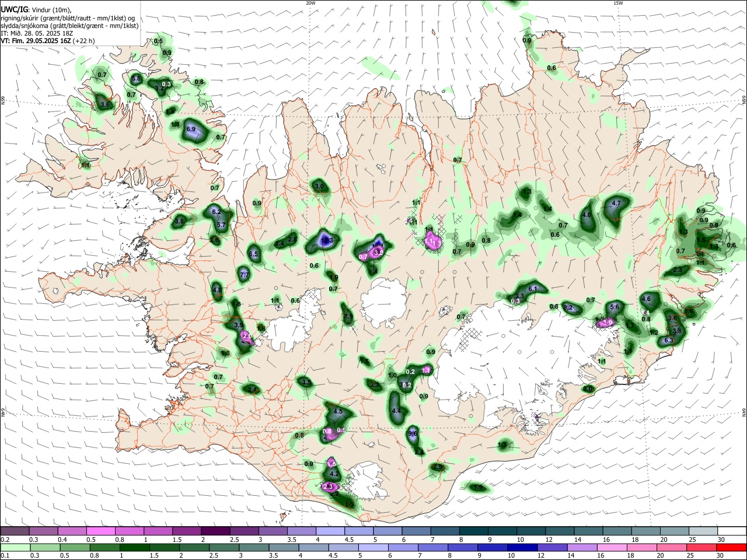Click the light blue upper legend swatch labeled 4
This screenshot has height=560, width=747.
point(330,531)
